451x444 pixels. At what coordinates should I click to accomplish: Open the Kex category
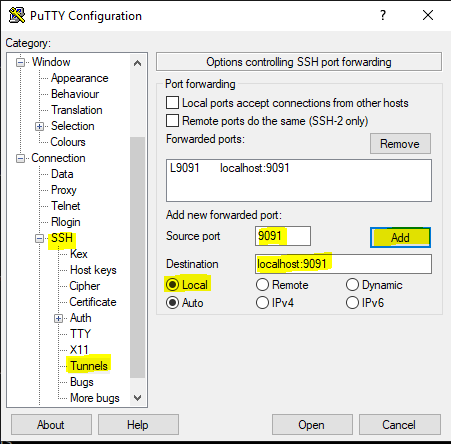[79, 254]
